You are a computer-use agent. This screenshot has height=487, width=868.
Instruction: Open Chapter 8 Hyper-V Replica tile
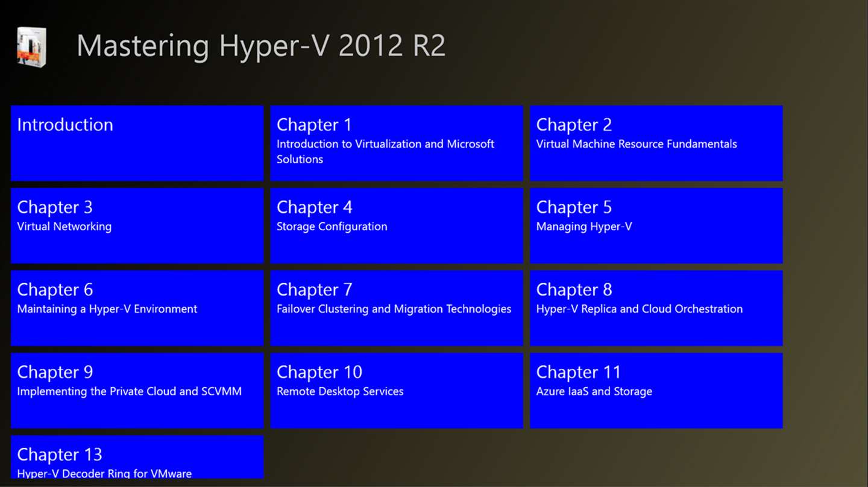[656, 309]
